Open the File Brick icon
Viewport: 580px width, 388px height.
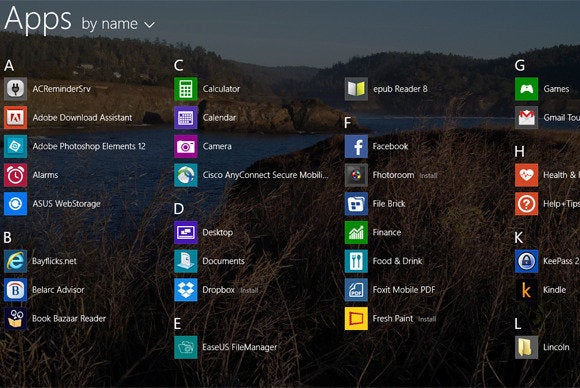click(356, 203)
